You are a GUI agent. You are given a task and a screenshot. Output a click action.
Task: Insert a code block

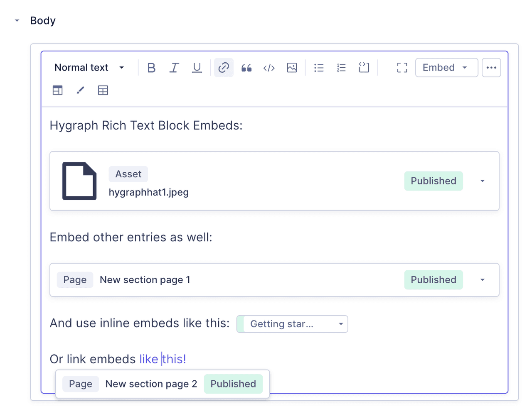364,67
